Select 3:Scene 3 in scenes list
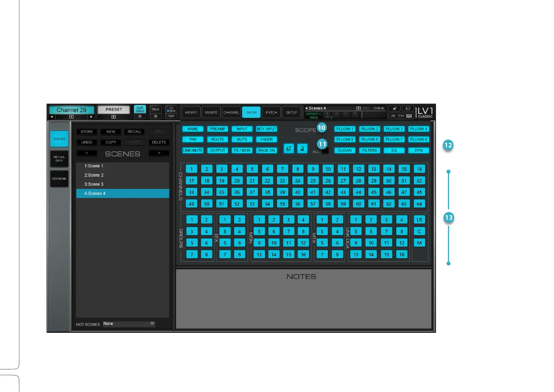This screenshot has height=392, width=554. [x=123, y=184]
